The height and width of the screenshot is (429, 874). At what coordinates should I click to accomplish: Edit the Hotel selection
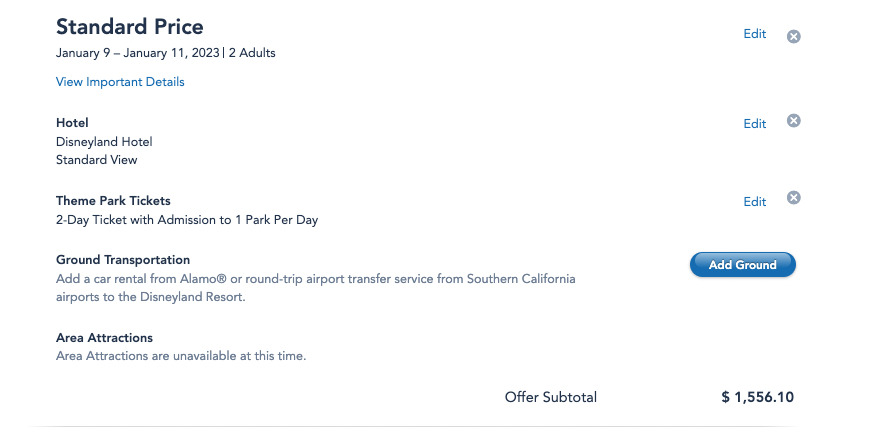tap(754, 124)
